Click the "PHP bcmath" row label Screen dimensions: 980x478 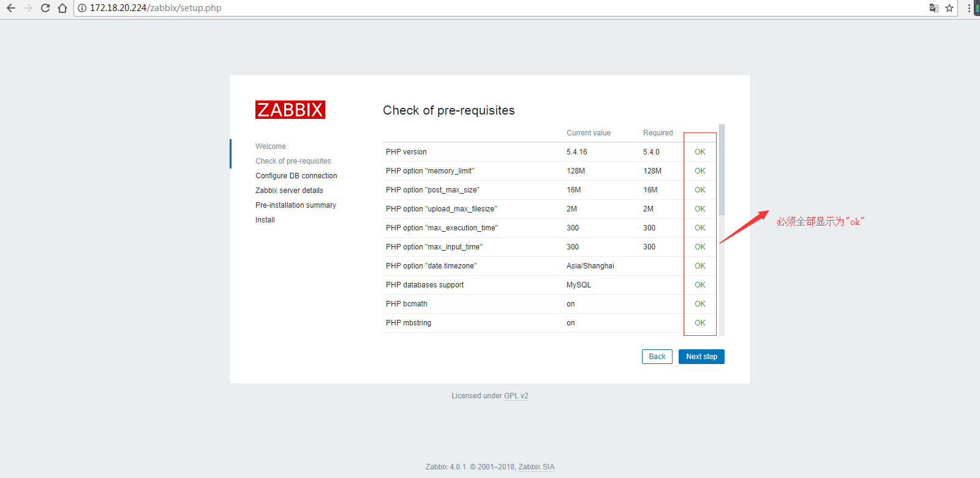click(x=407, y=304)
